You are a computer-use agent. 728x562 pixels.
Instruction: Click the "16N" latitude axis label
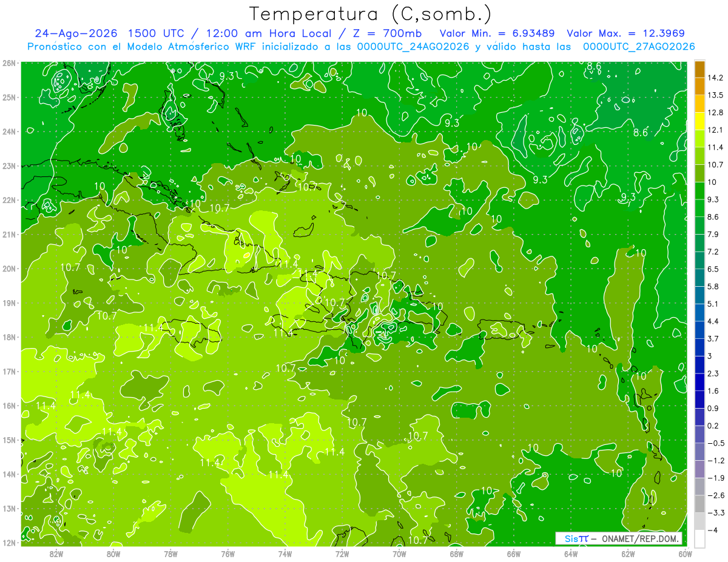(x=9, y=406)
